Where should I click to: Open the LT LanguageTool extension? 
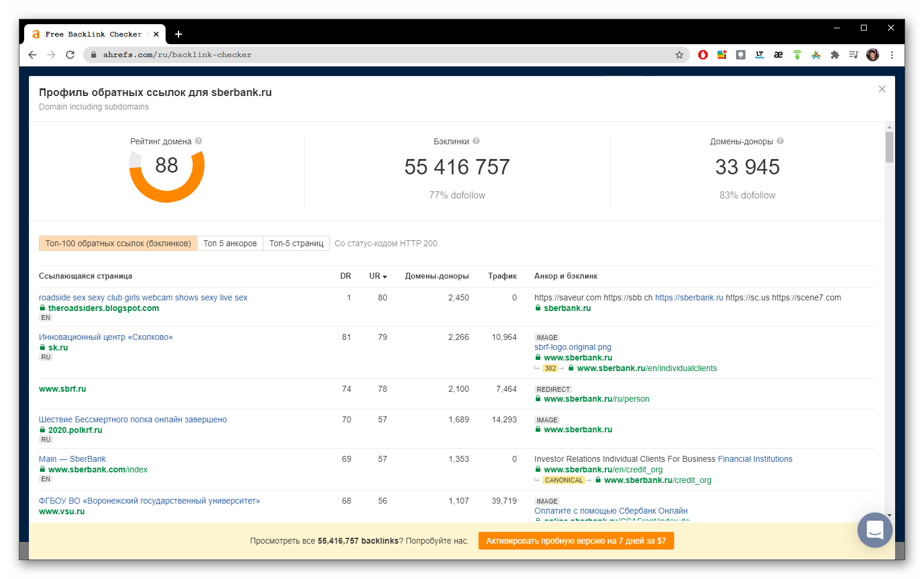pyautogui.click(x=760, y=55)
